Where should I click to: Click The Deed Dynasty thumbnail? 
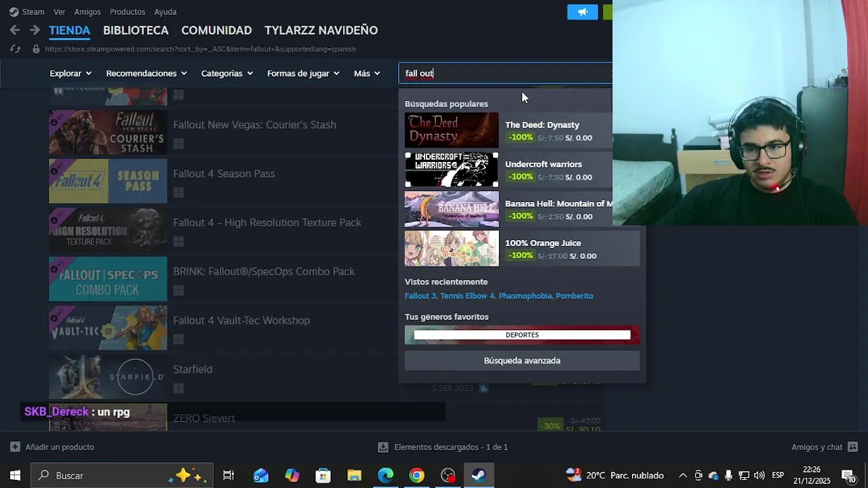click(x=452, y=130)
